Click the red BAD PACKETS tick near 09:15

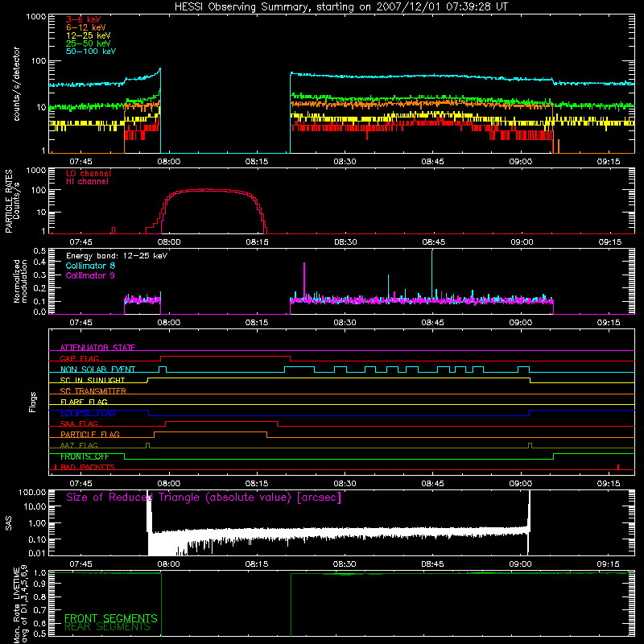point(618,467)
